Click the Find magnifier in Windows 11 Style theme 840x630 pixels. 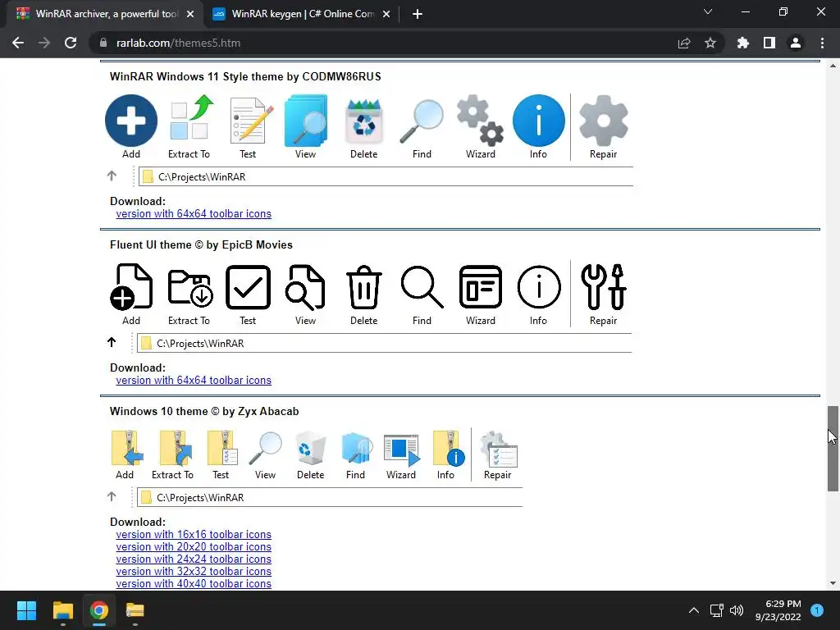pos(422,121)
